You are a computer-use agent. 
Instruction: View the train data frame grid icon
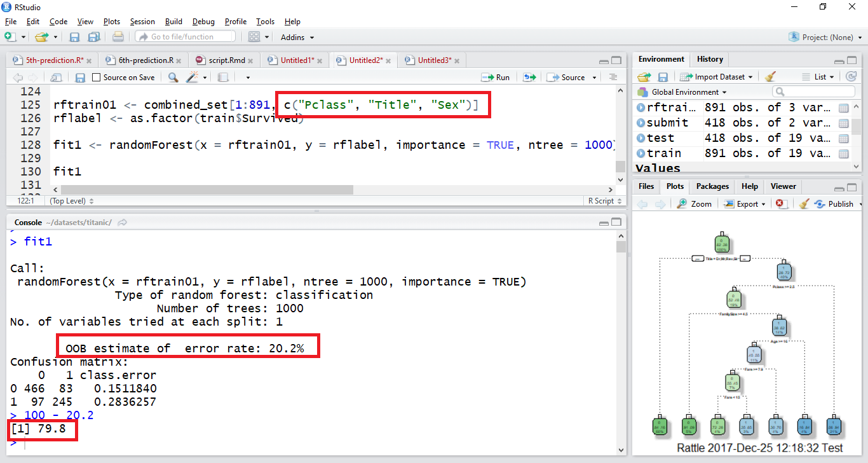coord(844,153)
